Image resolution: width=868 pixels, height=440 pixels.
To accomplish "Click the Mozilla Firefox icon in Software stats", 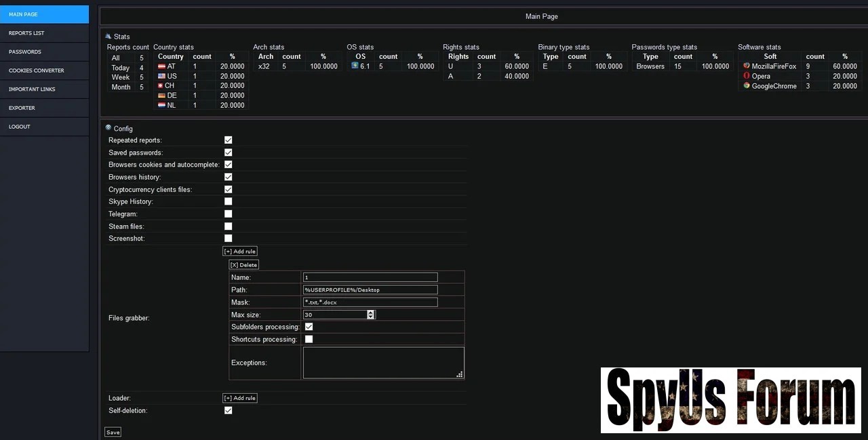I will pyautogui.click(x=747, y=66).
